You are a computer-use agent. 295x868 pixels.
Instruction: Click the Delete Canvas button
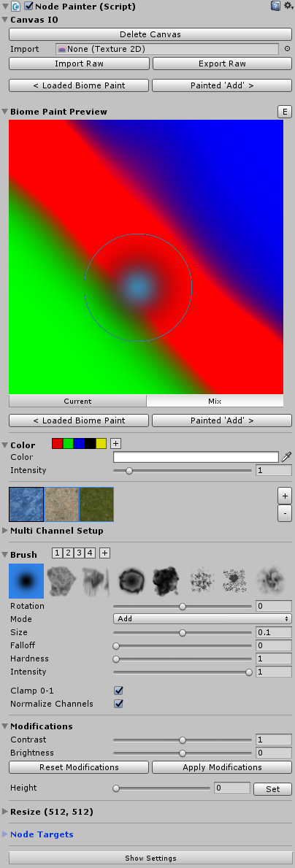pyautogui.click(x=150, y=34)
